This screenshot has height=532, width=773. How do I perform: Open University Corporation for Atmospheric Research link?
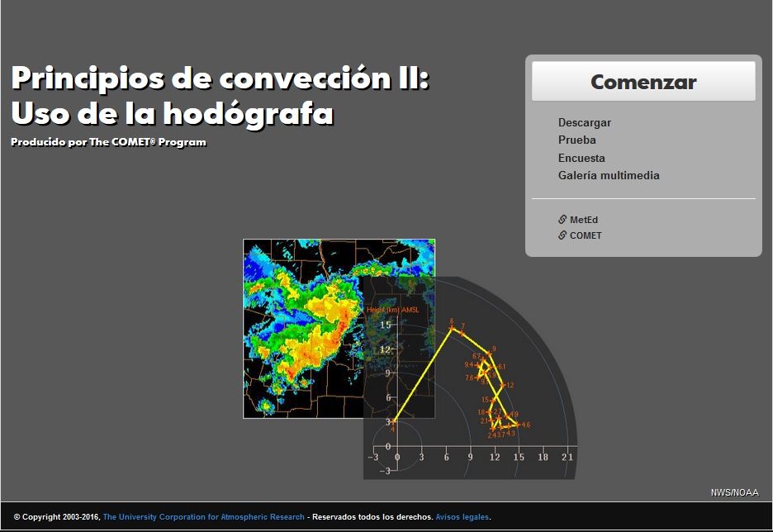point(204,516)
